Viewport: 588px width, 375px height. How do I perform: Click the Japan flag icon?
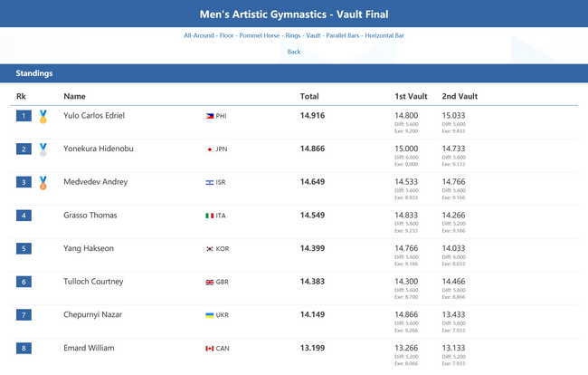(210, 149)
